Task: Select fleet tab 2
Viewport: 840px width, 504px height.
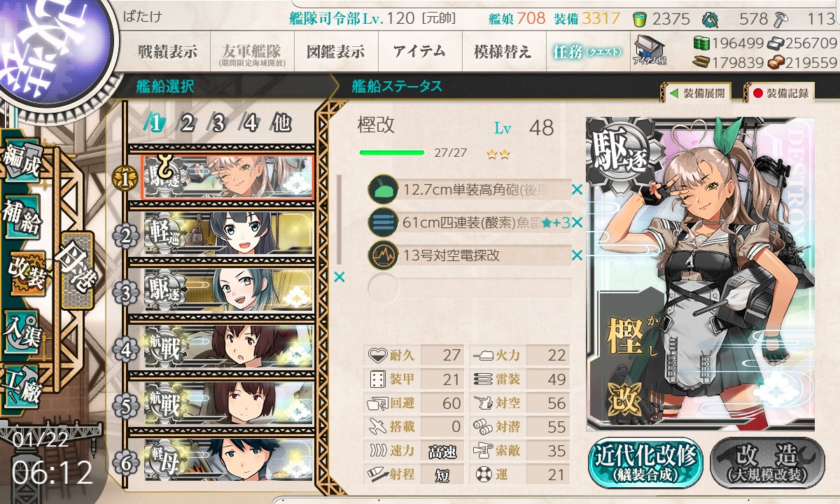Action: pyautogui.click(x=186, y=124)
